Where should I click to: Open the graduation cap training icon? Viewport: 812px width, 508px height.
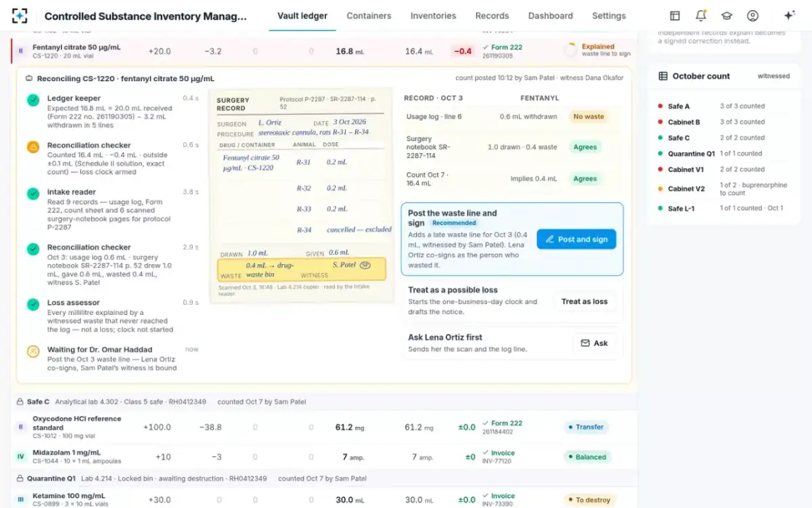pos(727,16)
